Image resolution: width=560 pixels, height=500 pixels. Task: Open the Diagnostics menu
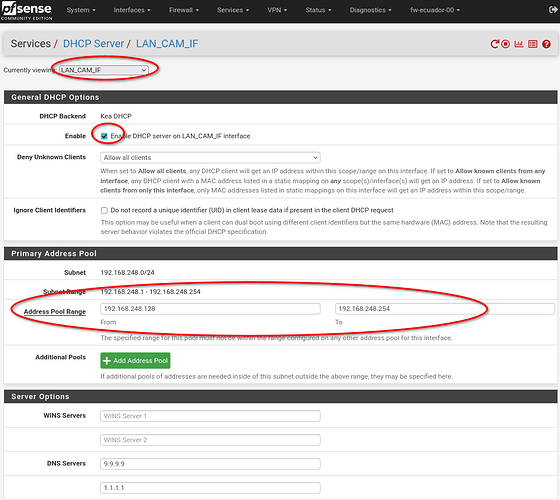370,10
